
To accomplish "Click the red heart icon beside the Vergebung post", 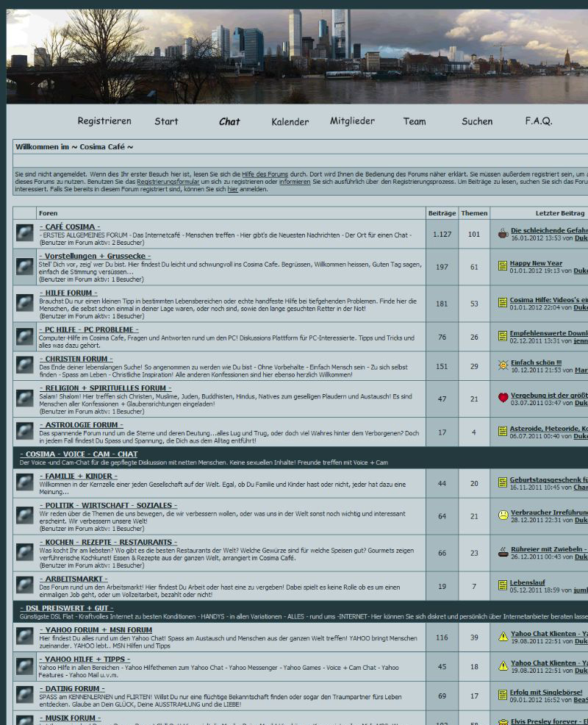I will pyautogui.click(x=503, y=398).
